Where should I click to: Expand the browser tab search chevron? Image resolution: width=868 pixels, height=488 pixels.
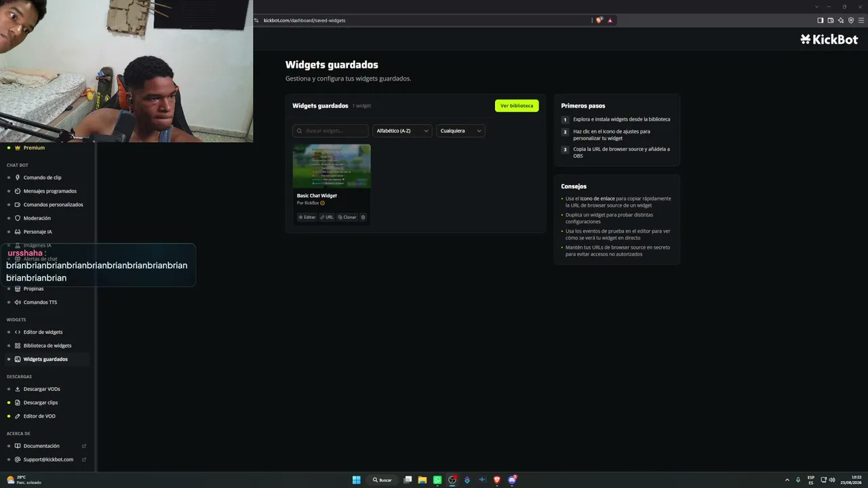pyautogui.click(x=816, y=7)
